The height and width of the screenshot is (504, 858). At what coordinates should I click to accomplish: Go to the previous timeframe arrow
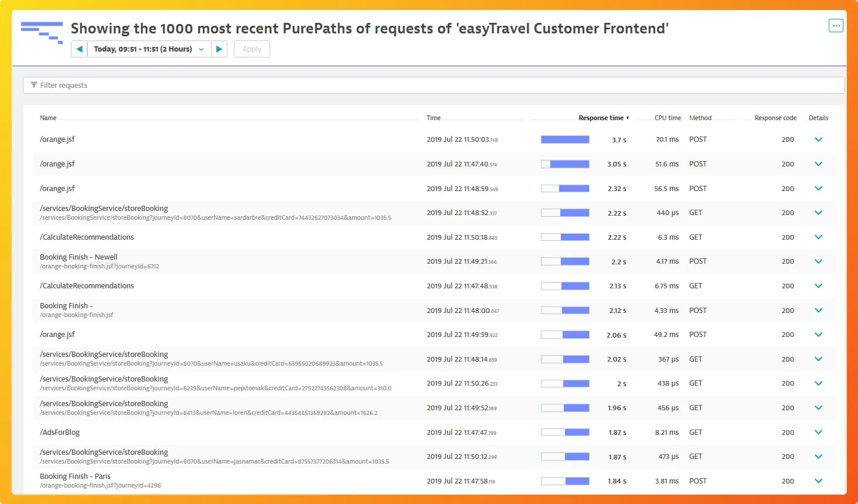[x=79, y=49]
